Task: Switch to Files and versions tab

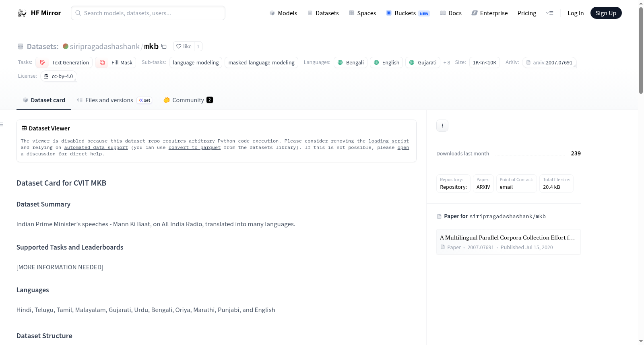Action: [x=114, y=100]
